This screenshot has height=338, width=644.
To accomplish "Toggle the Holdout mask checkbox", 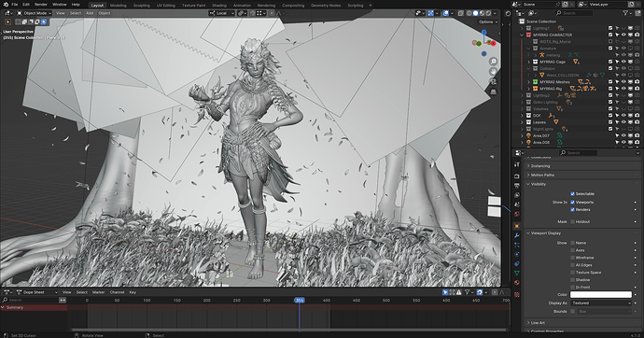I will (572, 222).
